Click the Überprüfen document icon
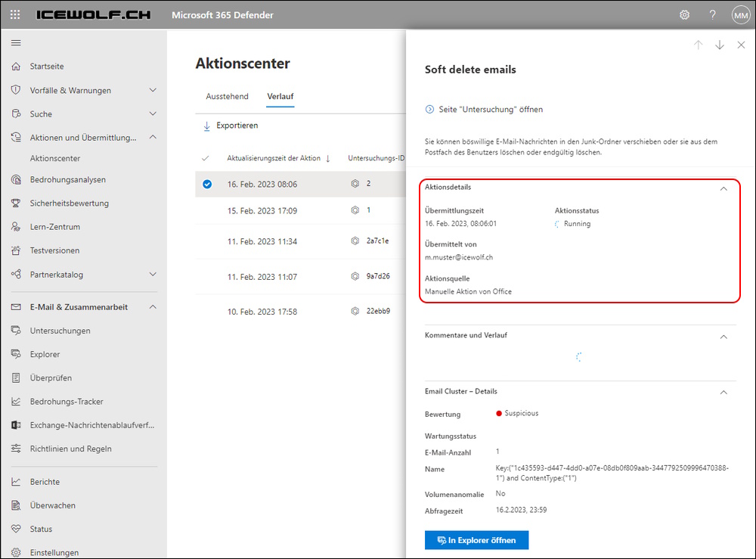 [x=16, y=377]
